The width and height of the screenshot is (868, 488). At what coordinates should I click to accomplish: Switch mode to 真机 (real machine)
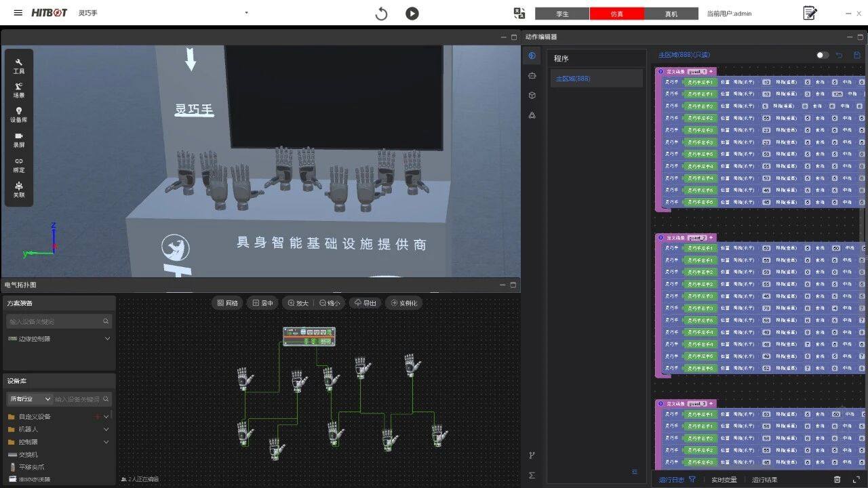click(x=671, y=14)
